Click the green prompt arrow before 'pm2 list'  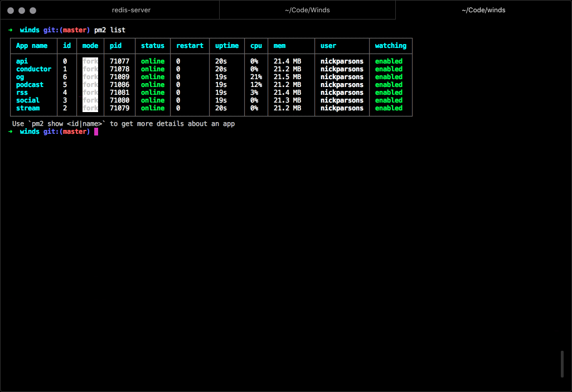point(11,30)
